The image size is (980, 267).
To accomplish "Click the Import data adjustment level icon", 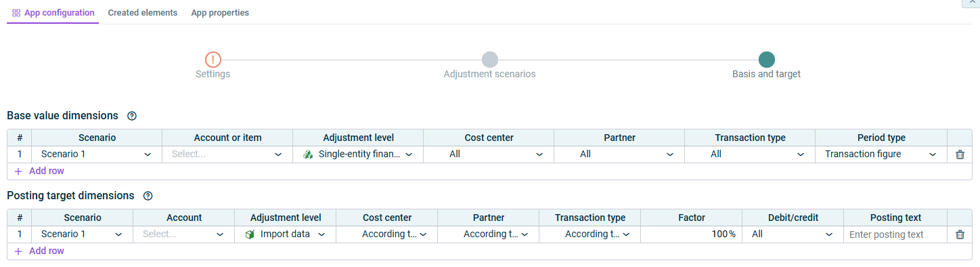I will [250, 234].
